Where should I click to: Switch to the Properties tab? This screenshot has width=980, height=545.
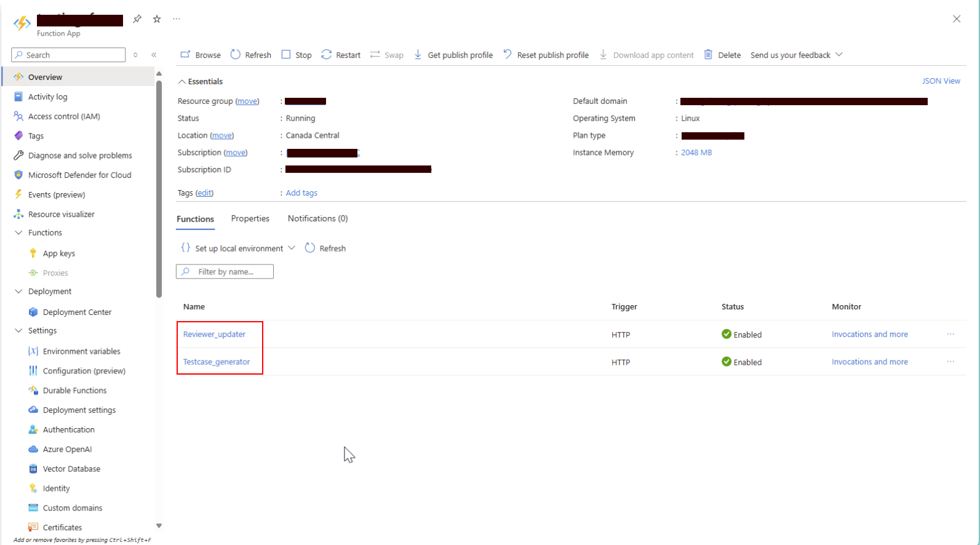coord(250,218)
